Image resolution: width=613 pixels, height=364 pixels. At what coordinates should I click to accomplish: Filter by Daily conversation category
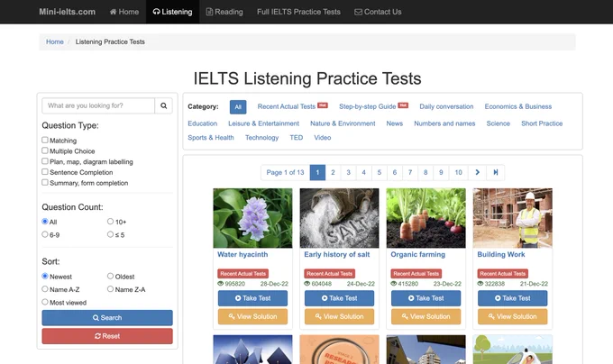[446, 106]
